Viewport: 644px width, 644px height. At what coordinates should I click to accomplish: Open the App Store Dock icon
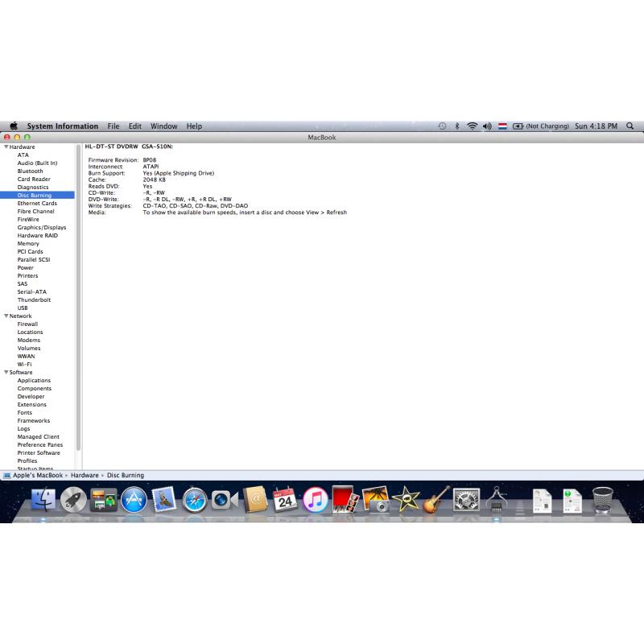(x=134, y=500)
